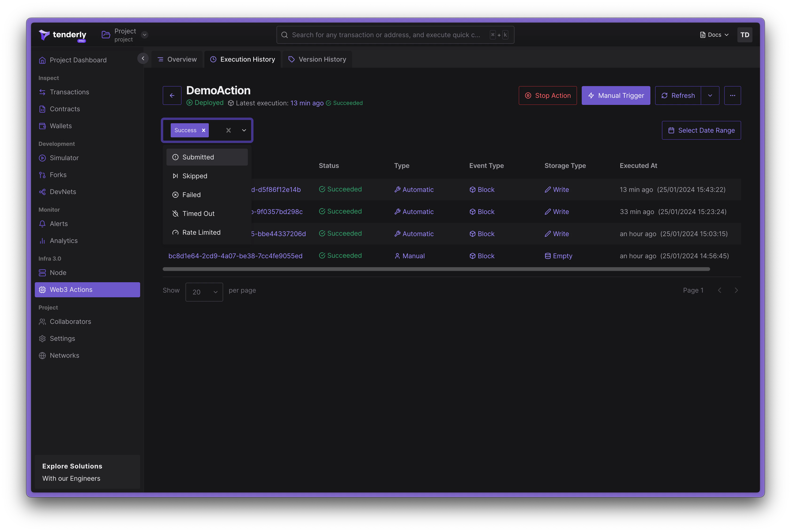Go to the next page arrow
Image resolution: width=791 pixels, height=532 pixels.
tap(736, 290)
